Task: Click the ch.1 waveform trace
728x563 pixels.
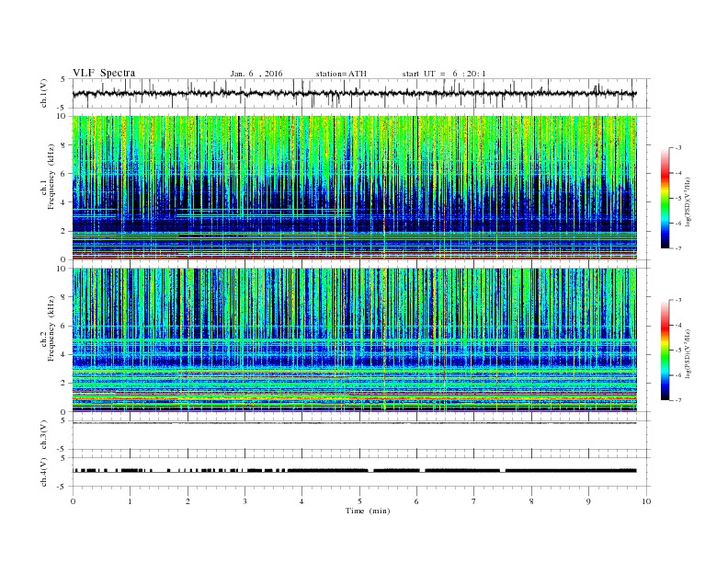Action: 355,93
